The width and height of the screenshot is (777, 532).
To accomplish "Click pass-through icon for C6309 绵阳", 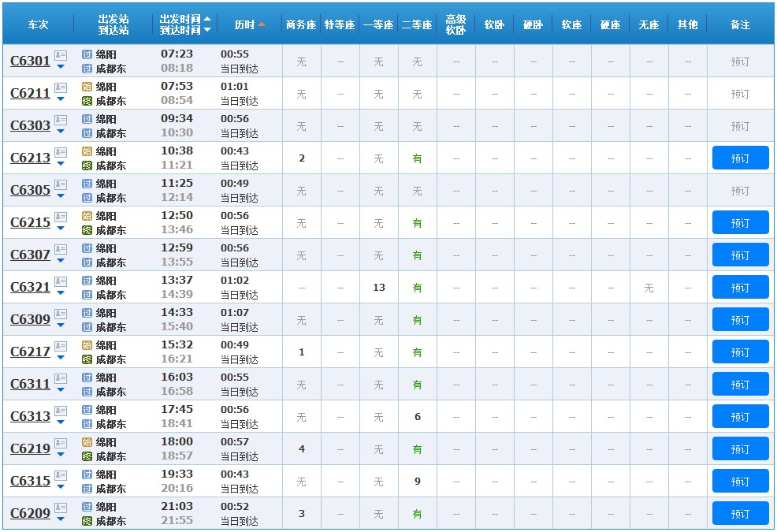I will coord(87,313).
